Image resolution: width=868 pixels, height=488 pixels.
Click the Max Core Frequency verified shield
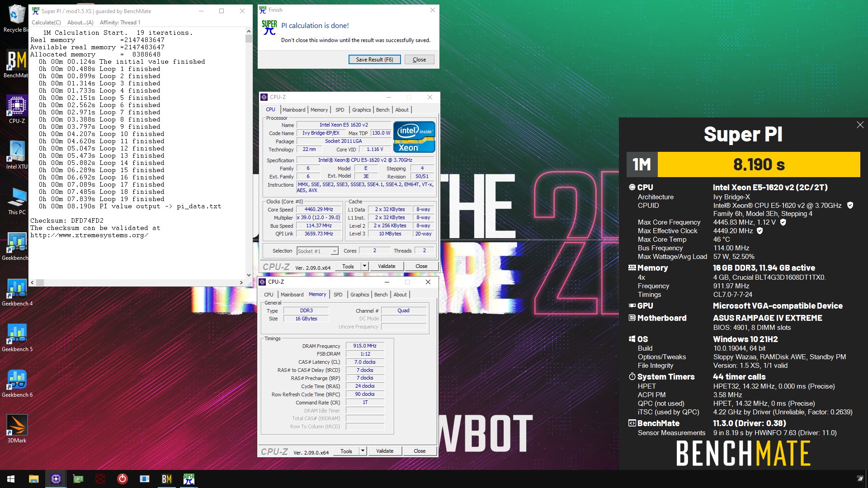(783, 222)
